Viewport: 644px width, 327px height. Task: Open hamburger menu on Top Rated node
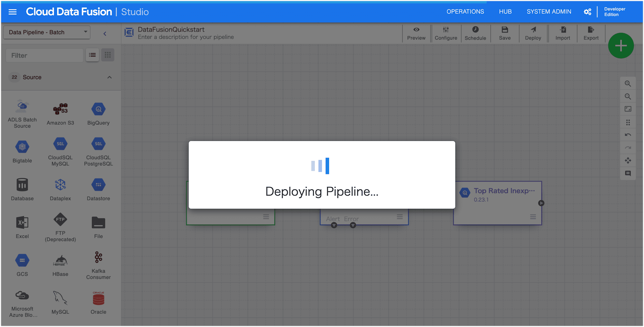click(x=533, y=217)
